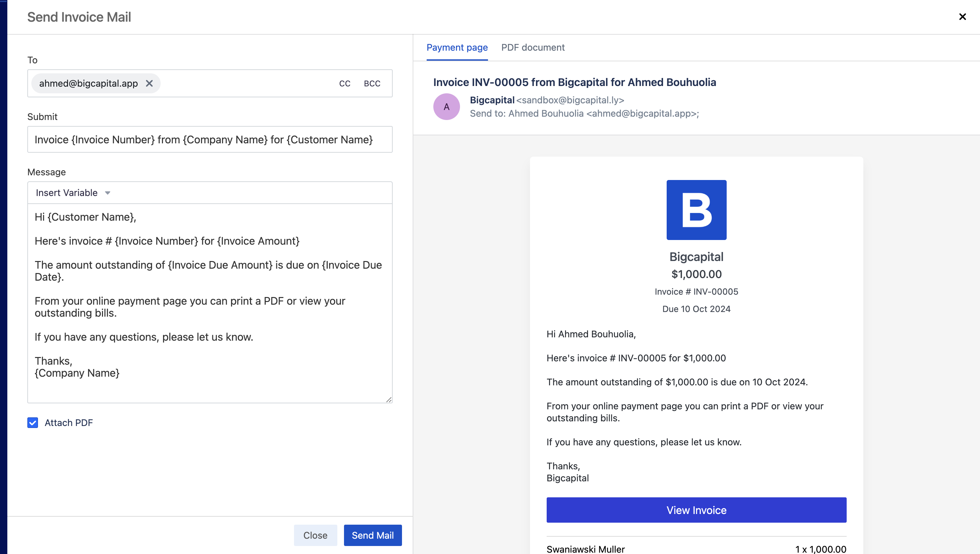Click the Bigcapital sender avatar icon

(x=447, y=107)
